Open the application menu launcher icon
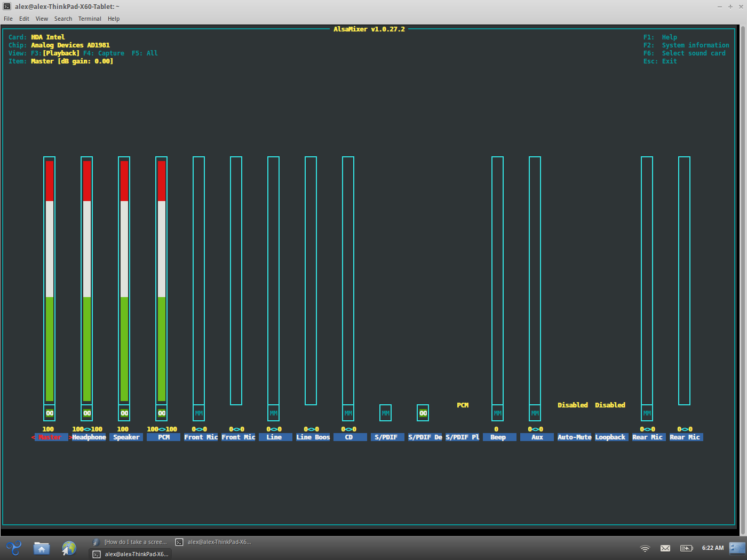 coord(14,548)
